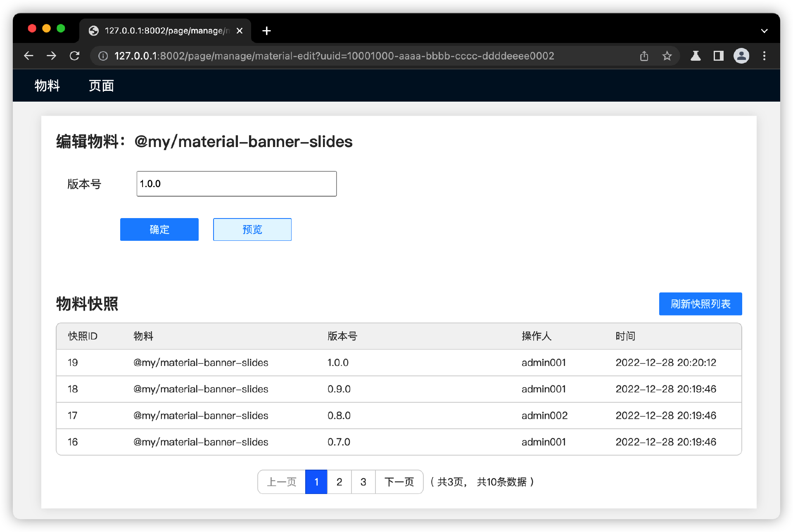
Task: Open the browser profile avatar
Action: point(741,56)
